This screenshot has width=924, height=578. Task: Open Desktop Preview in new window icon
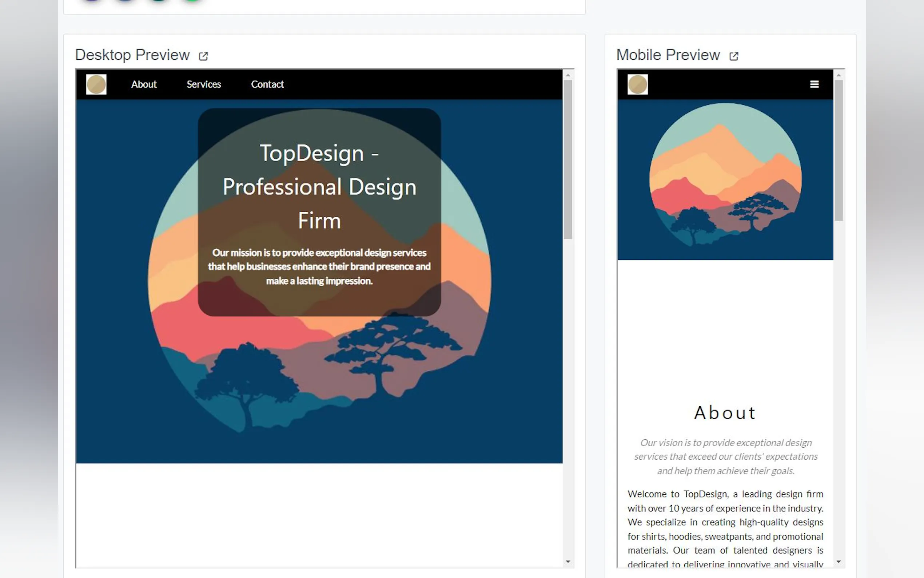point(203,56)
